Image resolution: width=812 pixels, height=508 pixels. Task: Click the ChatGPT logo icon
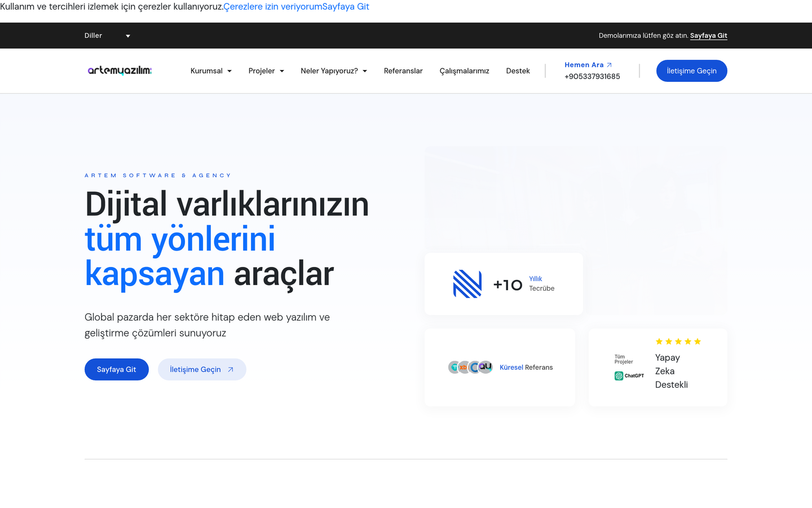(x=629, y=376)
